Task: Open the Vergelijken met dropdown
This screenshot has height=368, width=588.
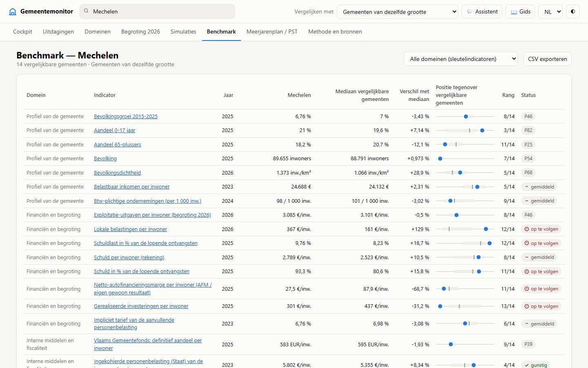Action: click(397, 11)
